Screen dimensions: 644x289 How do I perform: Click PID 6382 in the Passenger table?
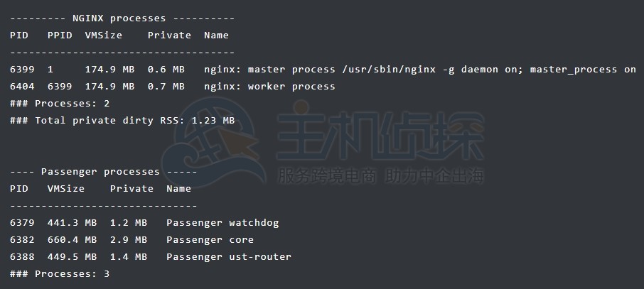(22, 240)
